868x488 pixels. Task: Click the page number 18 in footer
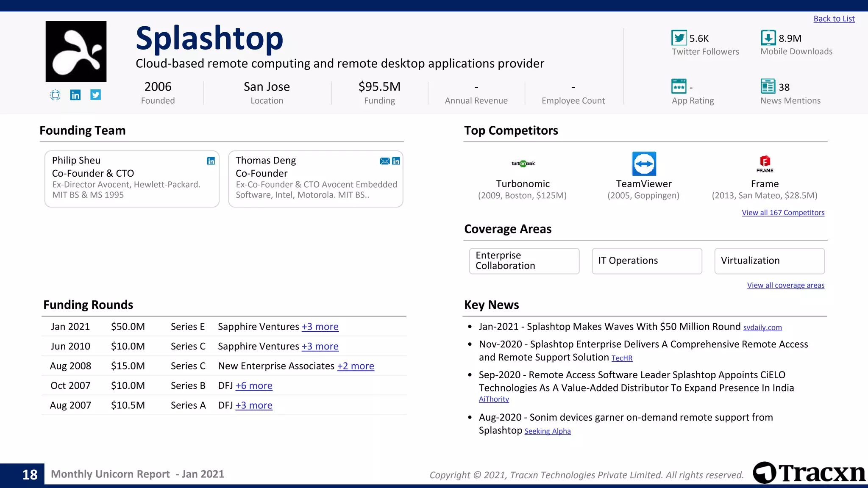(30, 474)
